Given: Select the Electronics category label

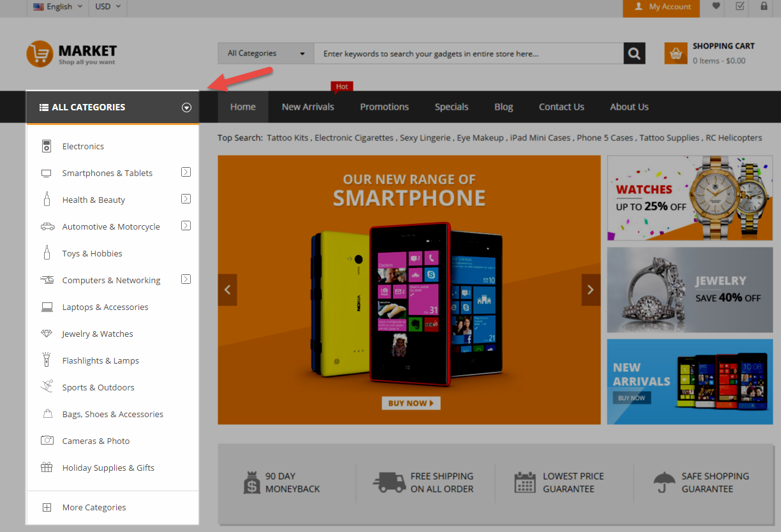Looking at the screenshot, I should (83, 146).
